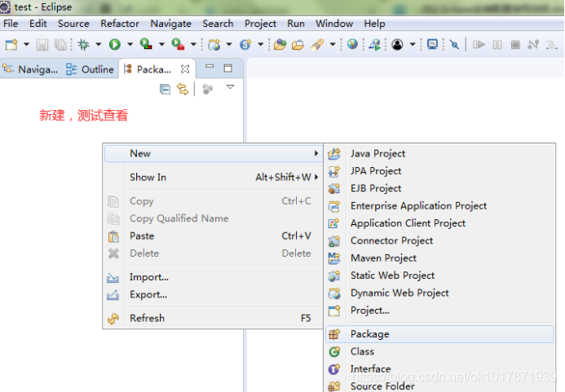Select Maven Project in the submenu
Screen dimensions: 565x392
point(439,258)
